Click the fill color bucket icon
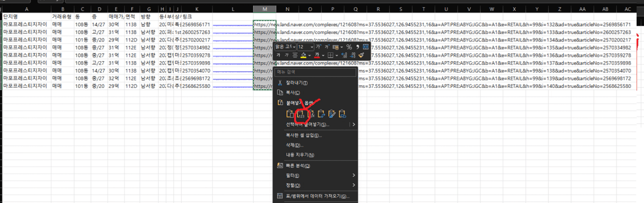This screenshot has width=644, height=203. tap(303, 55)
